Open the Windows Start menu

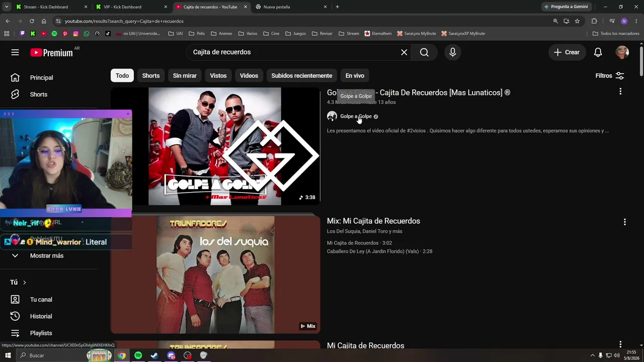pyautogui.click(x=8, y=355)
